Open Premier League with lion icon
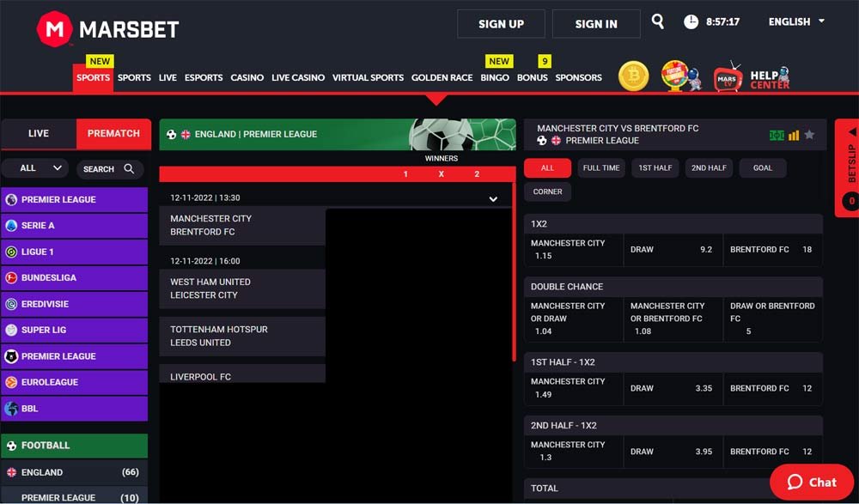859x504 pixels. (75, 200)
